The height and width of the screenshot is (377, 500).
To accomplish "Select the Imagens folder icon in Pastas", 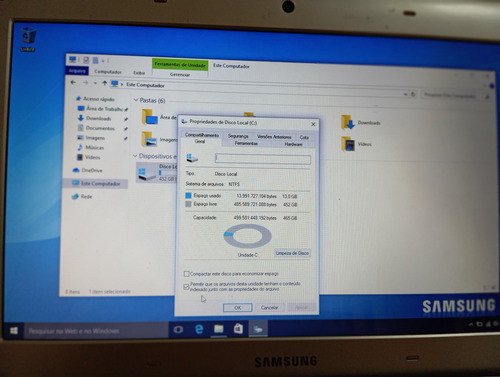I will point(149,139).
